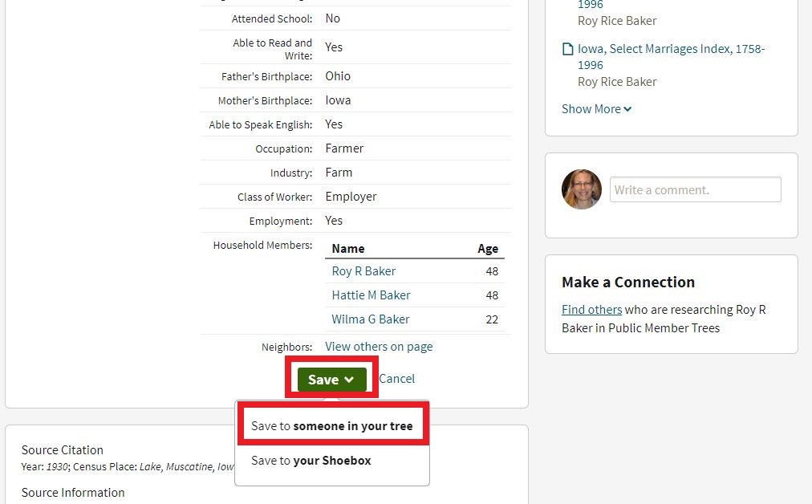Image resolution: width=812 pixels, height=504 pixels.
Task: Open Hattie M Baker household member record
Action: pos(371,295)
